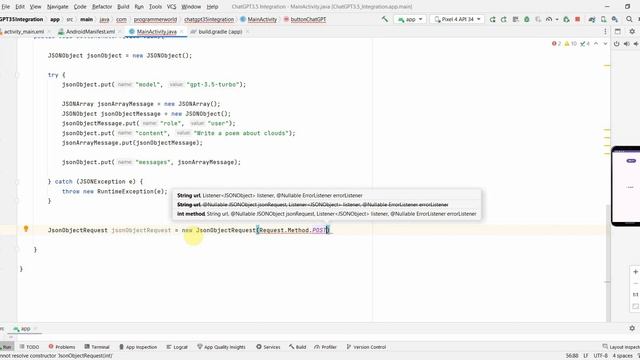Click the emulator power button icon
This screenshot has height=360, width=640.
(x=616, y=44)
